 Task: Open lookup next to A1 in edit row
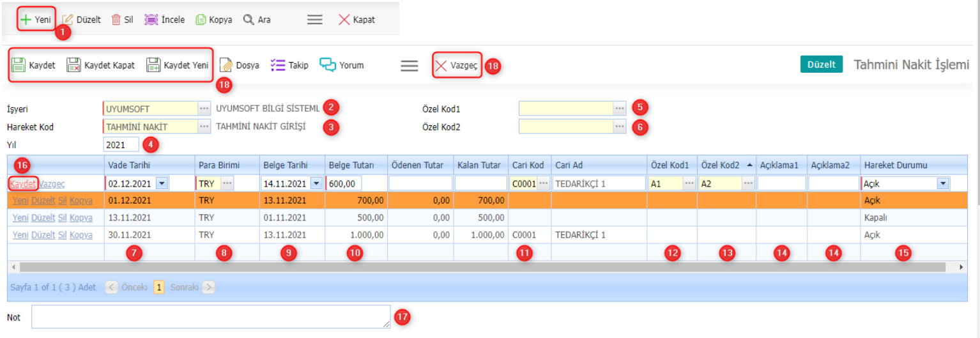689,183
